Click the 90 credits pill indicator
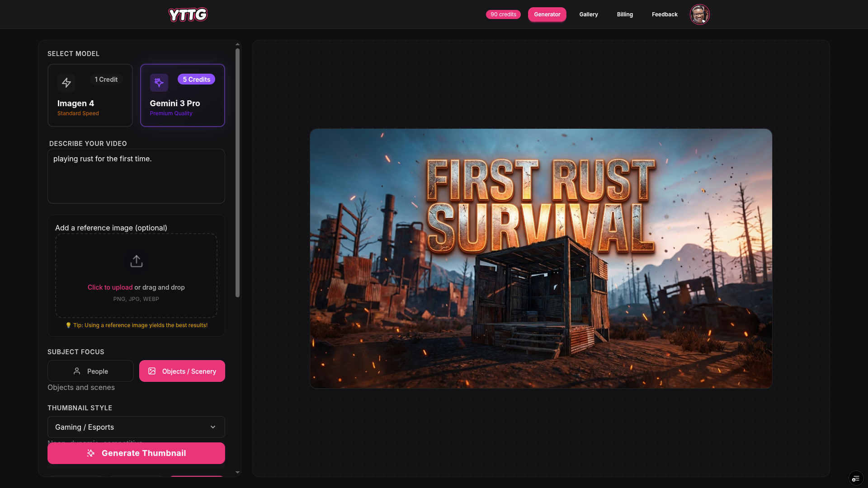Screen dimensions: 868x488 tap(503, 14)
